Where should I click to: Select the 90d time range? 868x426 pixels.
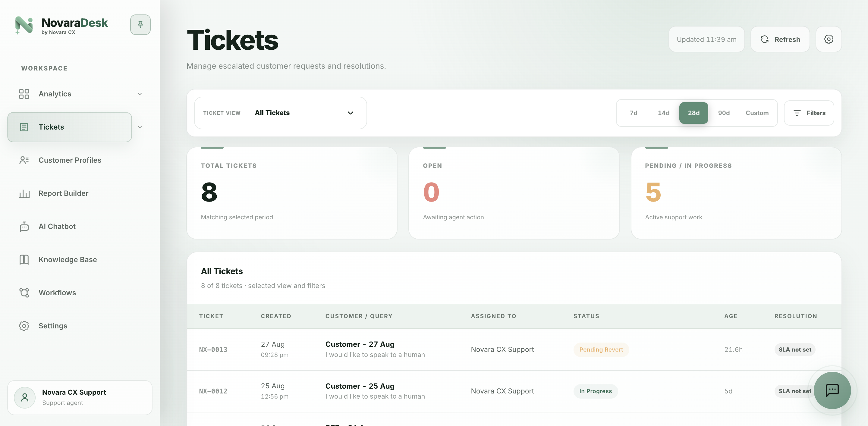click(x=723, y=113)
